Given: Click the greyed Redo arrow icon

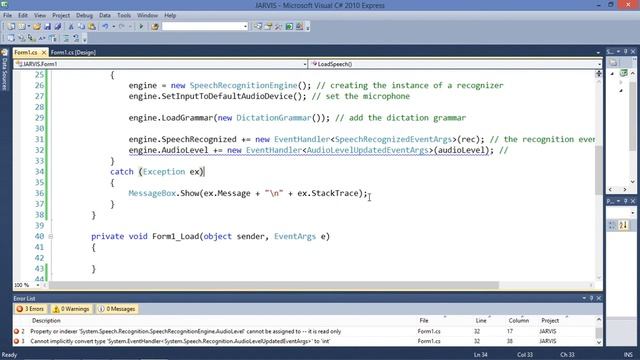Looking at the screenshot, I should tap(122, 27).
